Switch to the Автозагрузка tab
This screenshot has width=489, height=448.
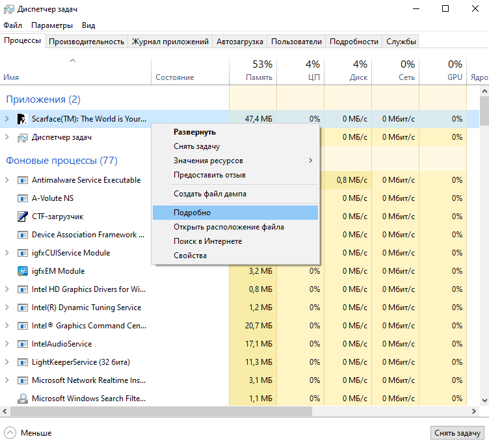(x=240, y=42)
